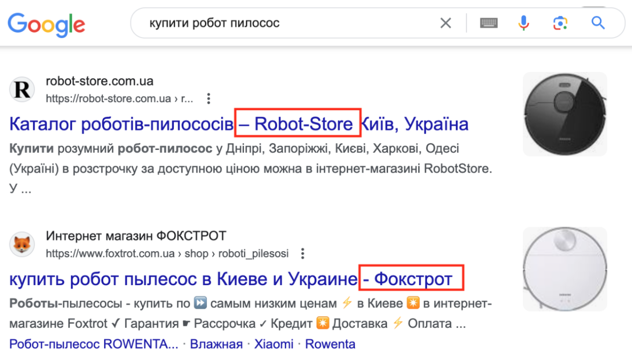Open the three-dot menu for Foxtrot result
This screenshot has width=632, height=364.
(x=302, y=253)
